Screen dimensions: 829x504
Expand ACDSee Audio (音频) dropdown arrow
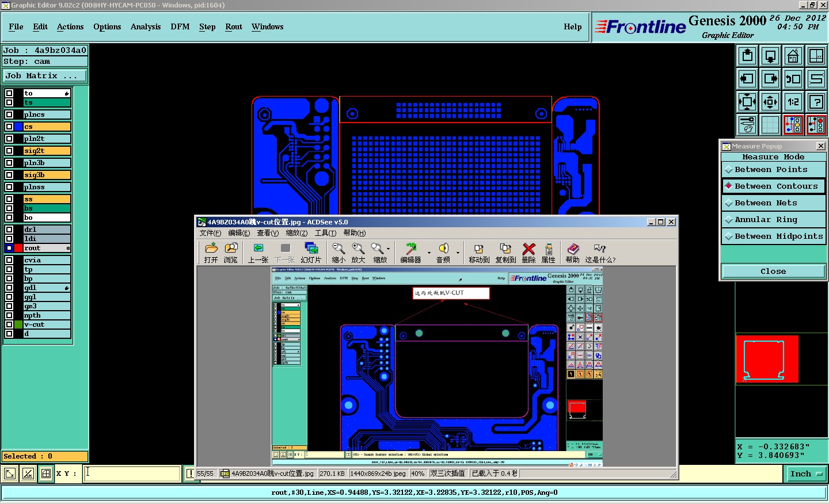point(458,253)
